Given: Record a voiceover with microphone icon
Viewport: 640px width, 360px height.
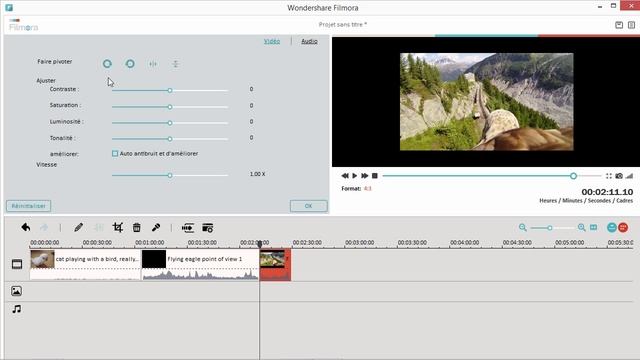Looking at the screenshot, I should [x=156, y=227].
